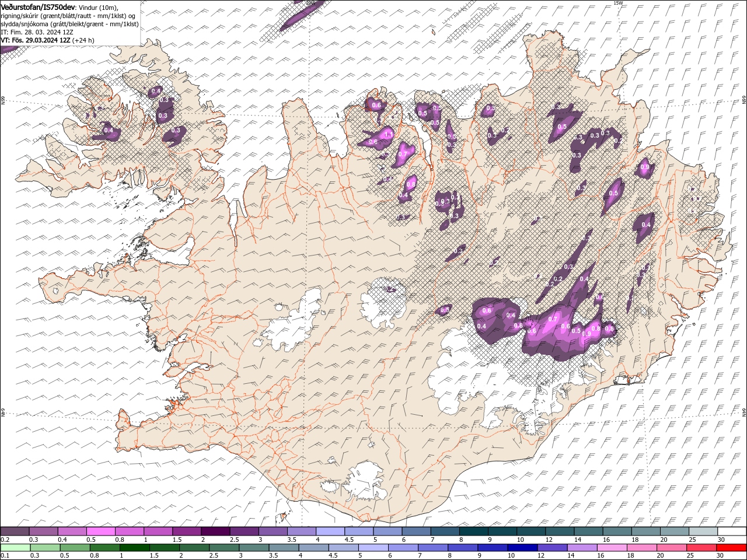Screen dimensions: 747x560
Task: Select the light purple swatch labeled 14
Action: [x=582, y=548]
